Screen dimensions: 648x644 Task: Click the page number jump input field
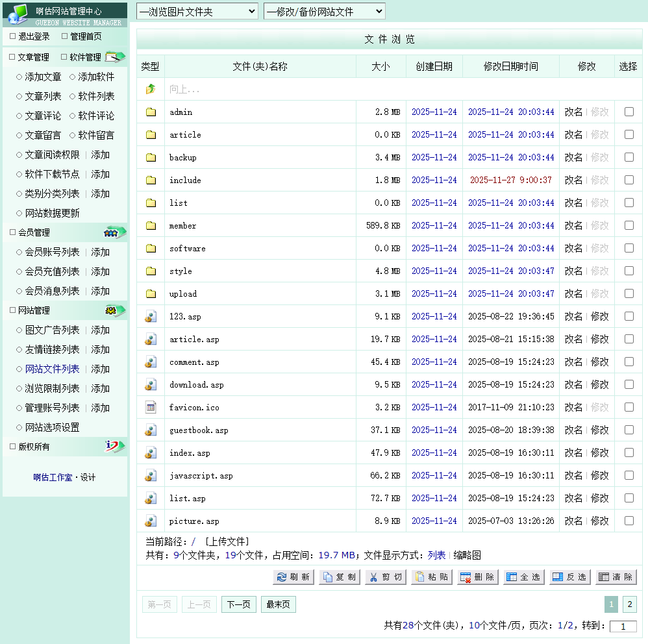tap(623, 626)
